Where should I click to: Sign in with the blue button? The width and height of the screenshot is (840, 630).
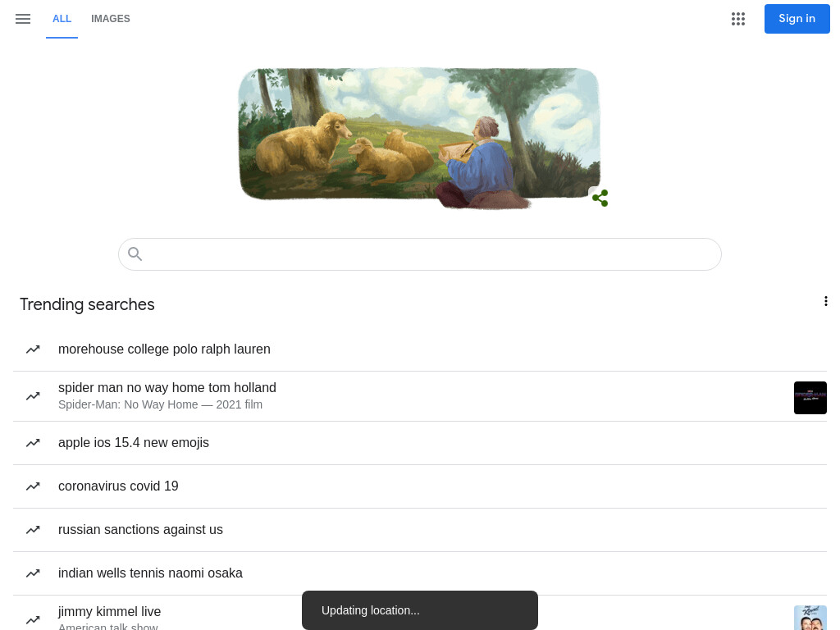click(797, 19)
